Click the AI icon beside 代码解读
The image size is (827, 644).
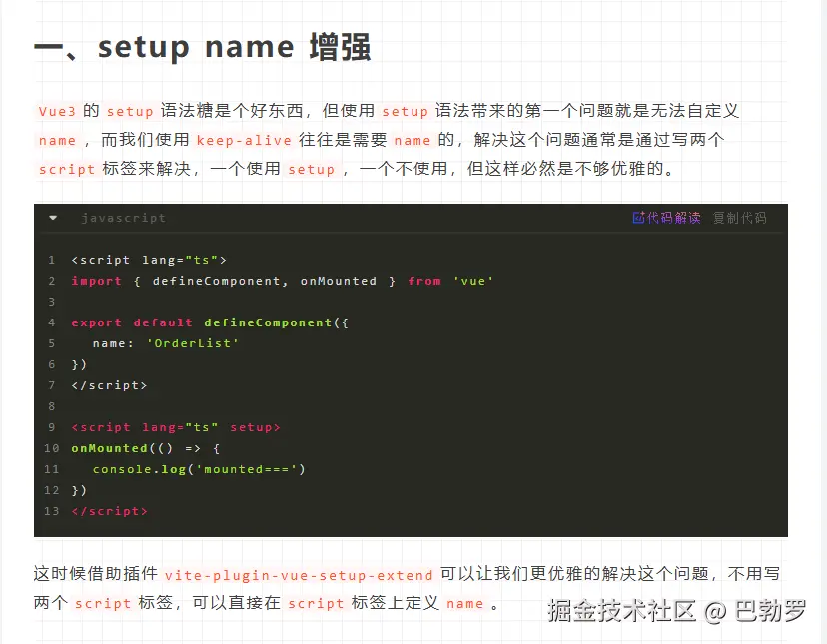[638, 218]
